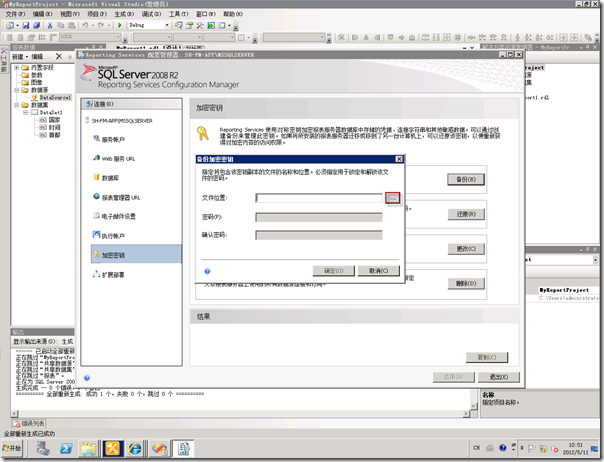This screenshot has width=604, height=462.
Task: Click delete X icon in Report Data panel
Action: (59, 56)
